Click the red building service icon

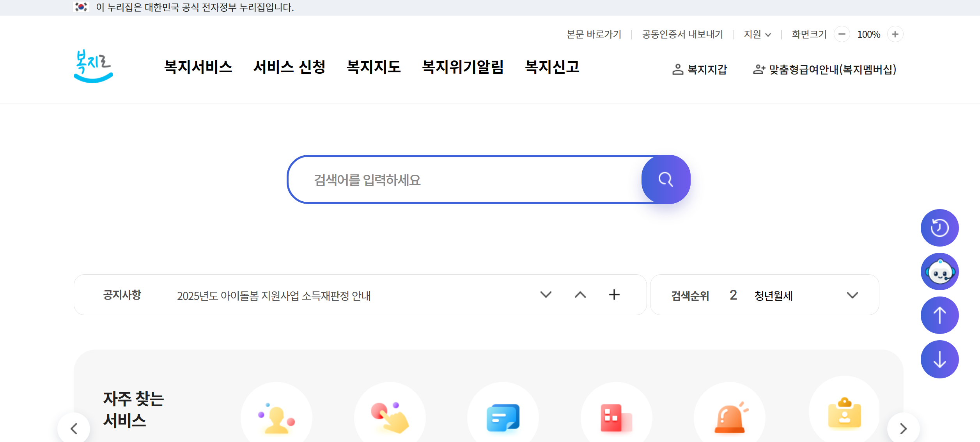pos(616,418)
